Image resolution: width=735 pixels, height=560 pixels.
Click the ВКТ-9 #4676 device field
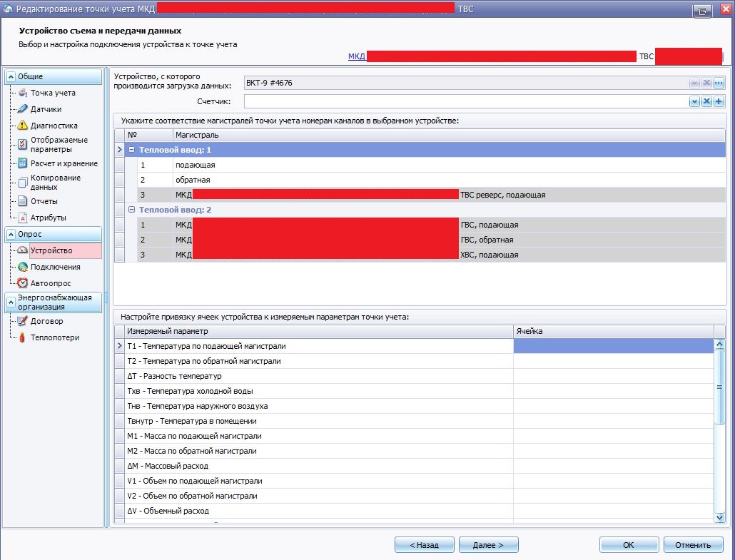click(x=466, y=83)
